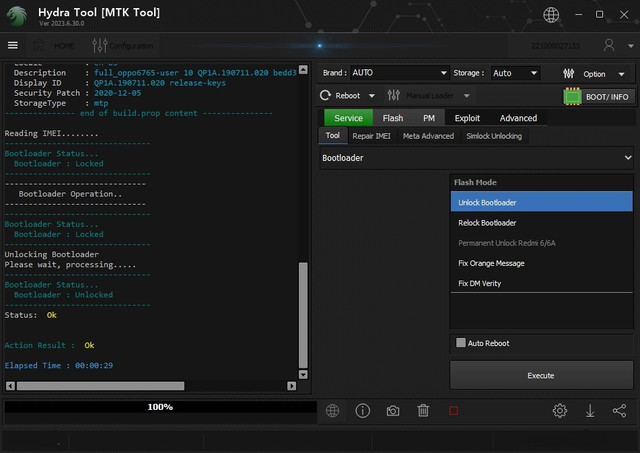
Task: Click the Flash Mode header
Action: [475, 182]
